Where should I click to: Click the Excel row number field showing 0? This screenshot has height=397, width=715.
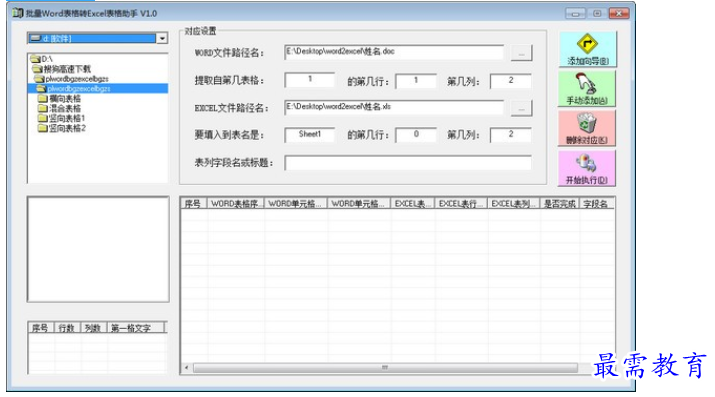[x=416, y=134]
